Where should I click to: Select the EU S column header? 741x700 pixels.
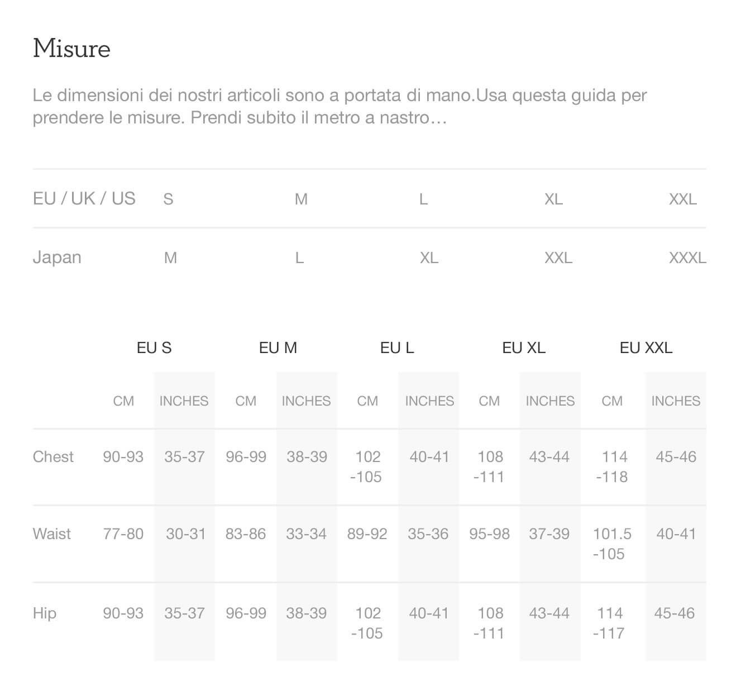(x=154, y=348)
